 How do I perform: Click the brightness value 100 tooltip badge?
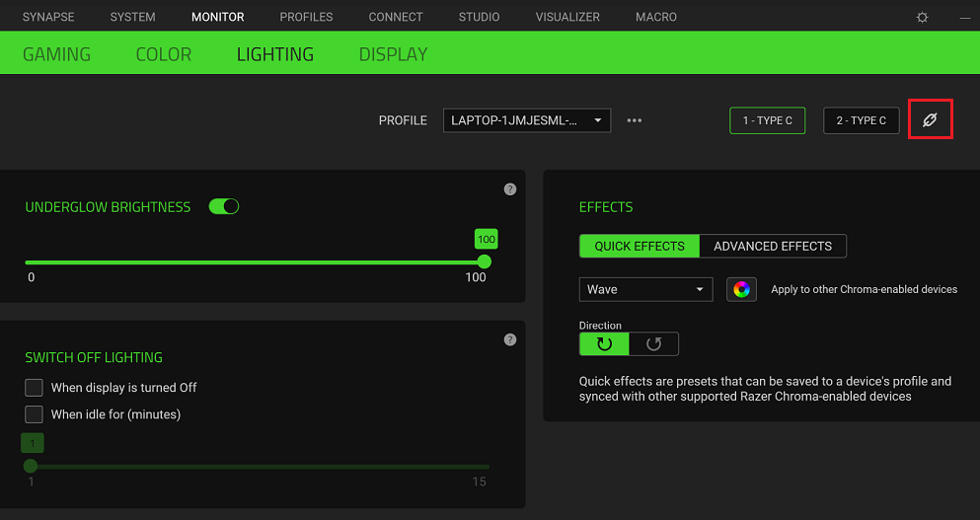click(x=487, y=240)
